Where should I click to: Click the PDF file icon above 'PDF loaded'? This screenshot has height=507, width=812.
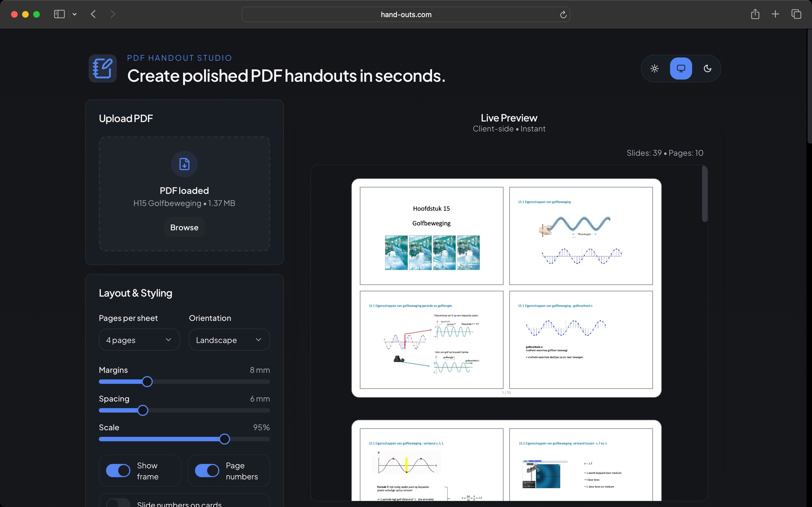(x=184, y=164)
